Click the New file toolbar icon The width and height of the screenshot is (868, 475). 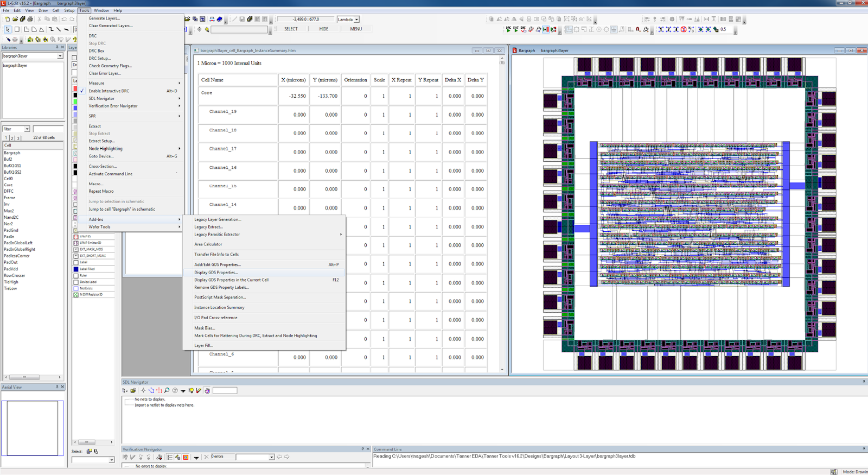(x=7, y=19)
